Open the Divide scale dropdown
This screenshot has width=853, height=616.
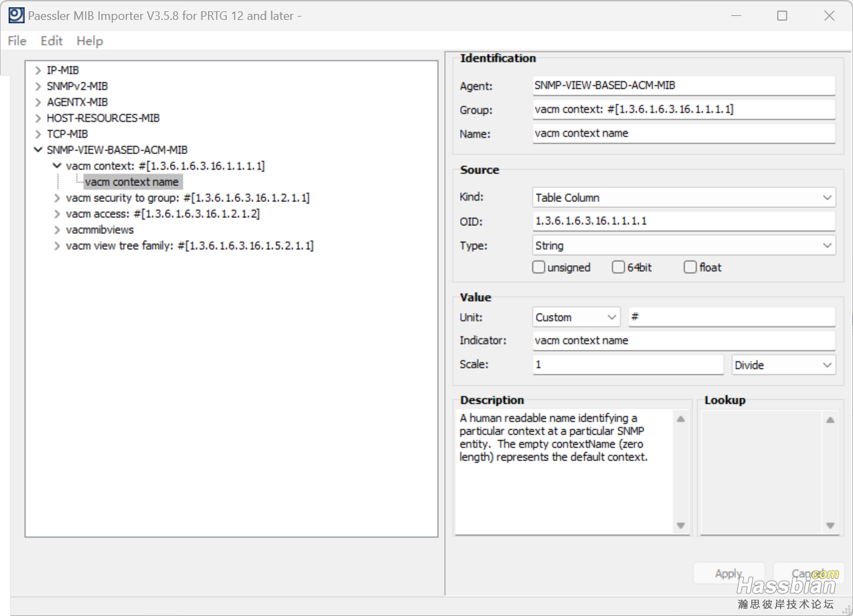pyautogui.click(x=783, y=365)
